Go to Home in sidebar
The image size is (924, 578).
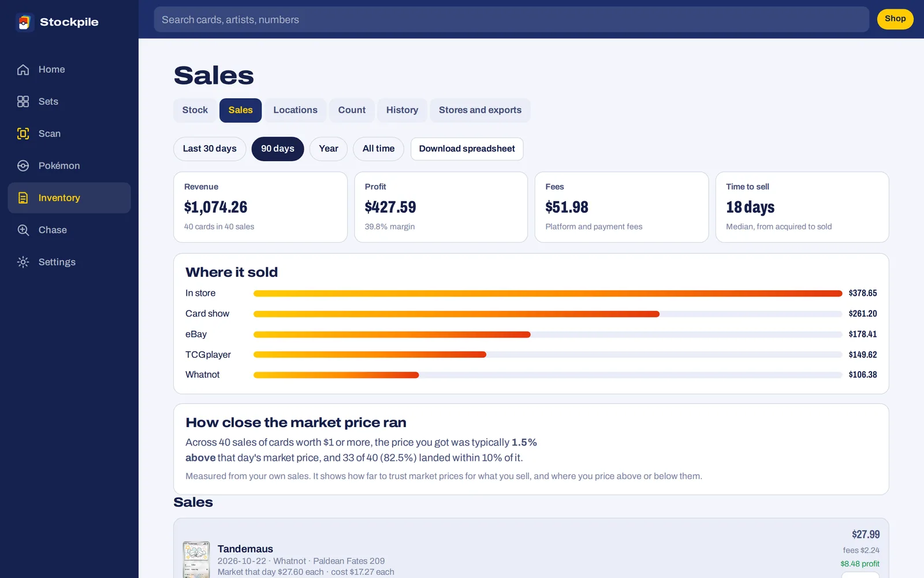tap(69, 69)
